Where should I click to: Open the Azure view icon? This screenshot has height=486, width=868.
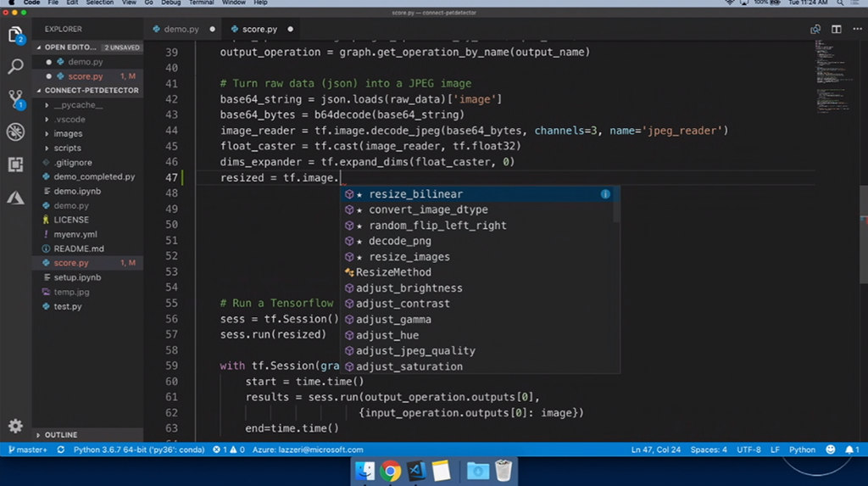coord(15,198)
